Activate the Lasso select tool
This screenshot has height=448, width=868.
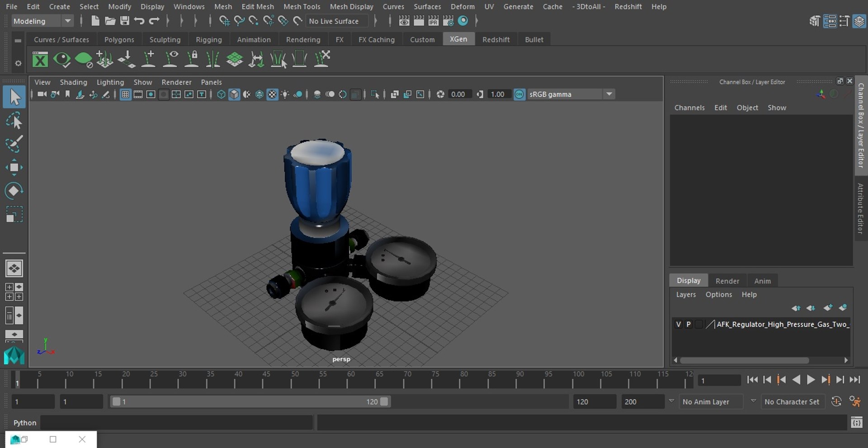pos(14,121)
